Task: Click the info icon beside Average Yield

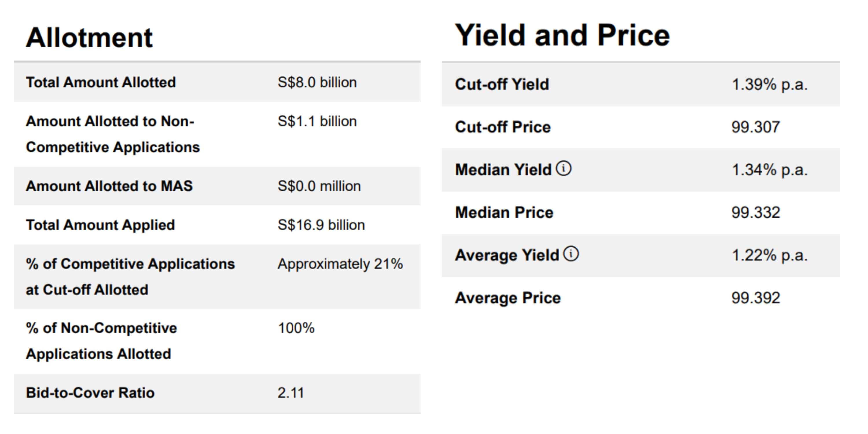Action: tap(571, 254)
